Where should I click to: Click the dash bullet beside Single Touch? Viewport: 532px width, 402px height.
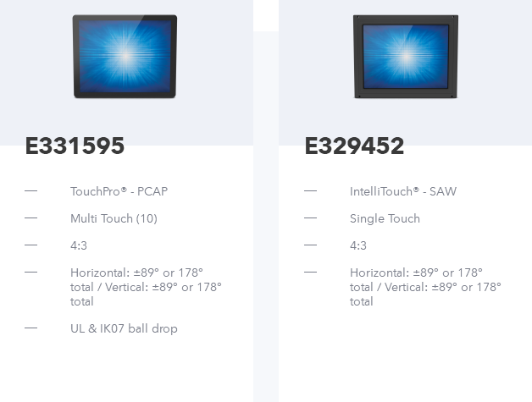pos(310,218)
